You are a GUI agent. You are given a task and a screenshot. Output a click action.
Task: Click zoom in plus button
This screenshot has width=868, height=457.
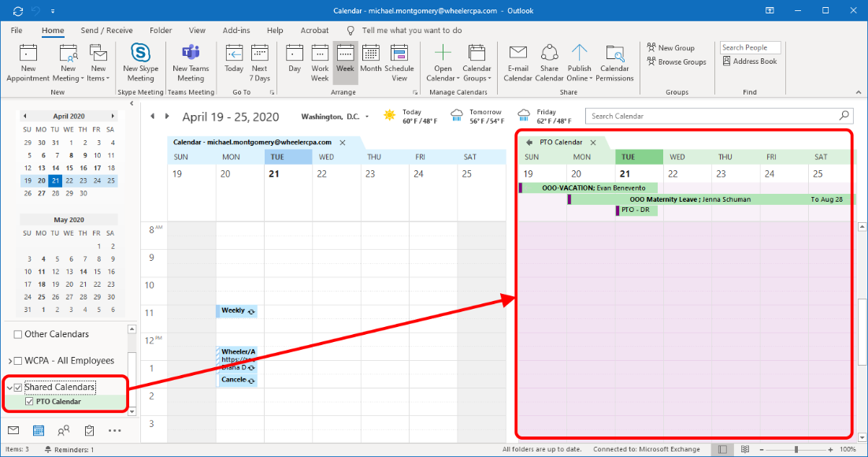tap(830, 449)
